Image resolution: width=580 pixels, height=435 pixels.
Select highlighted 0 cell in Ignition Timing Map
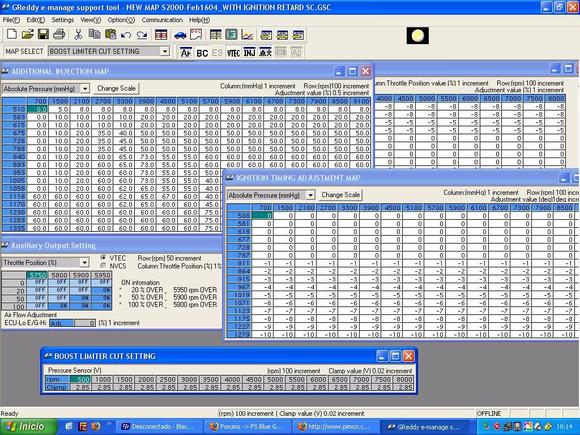pyautogui.click(x=262, y=215)
